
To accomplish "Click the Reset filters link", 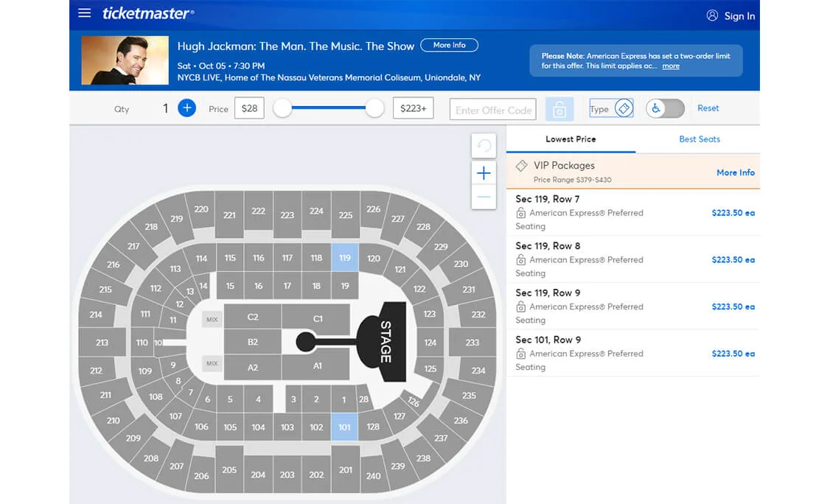I will (708, 108).
